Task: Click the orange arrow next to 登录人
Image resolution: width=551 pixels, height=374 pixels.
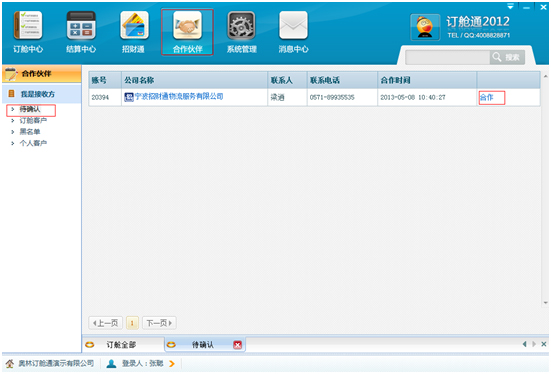Action: tap(171, 363)
